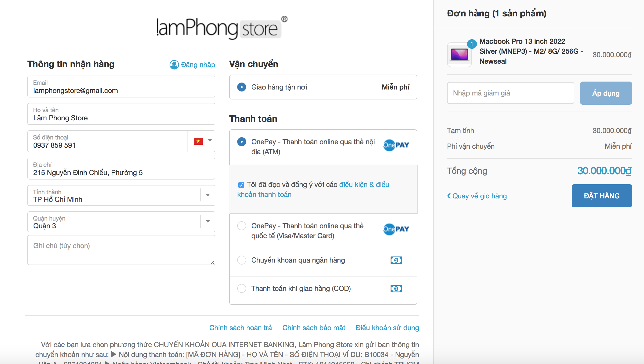Click the Vietnam flag icon

[198, 141]
